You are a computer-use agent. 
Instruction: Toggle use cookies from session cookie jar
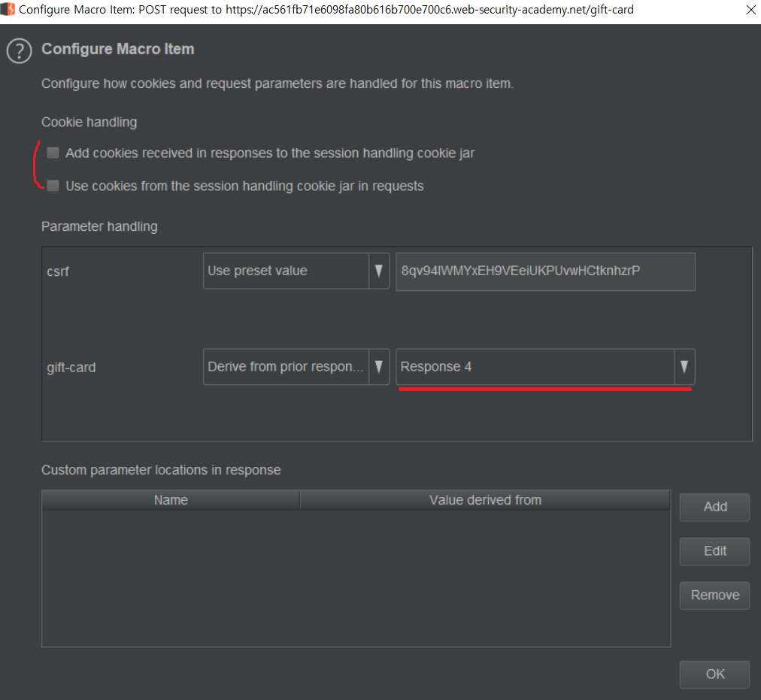click(53, 186)
